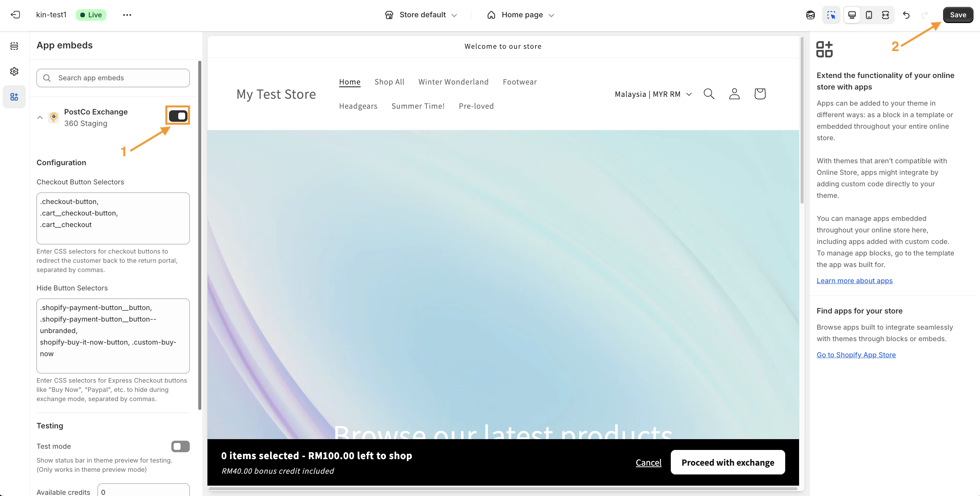Click the Checkout Button Selectors textarea
This screenshot has height=496, width=980.
(113, 218)
